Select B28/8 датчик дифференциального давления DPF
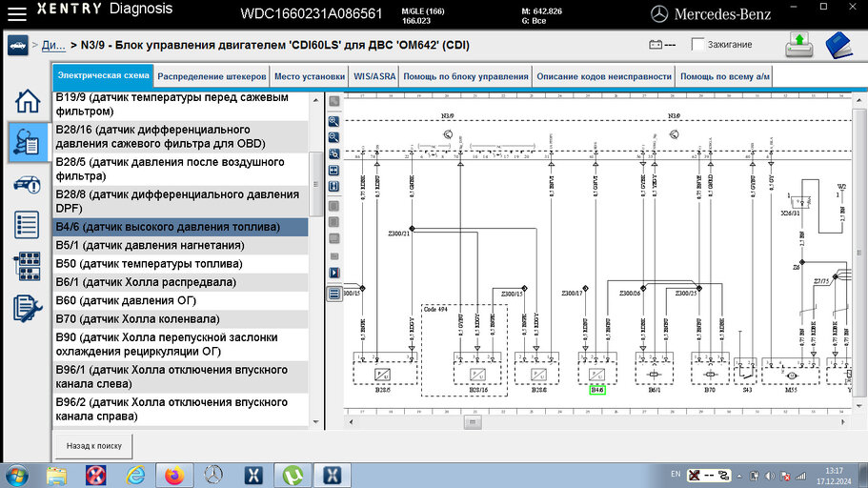 coord(181,202)
